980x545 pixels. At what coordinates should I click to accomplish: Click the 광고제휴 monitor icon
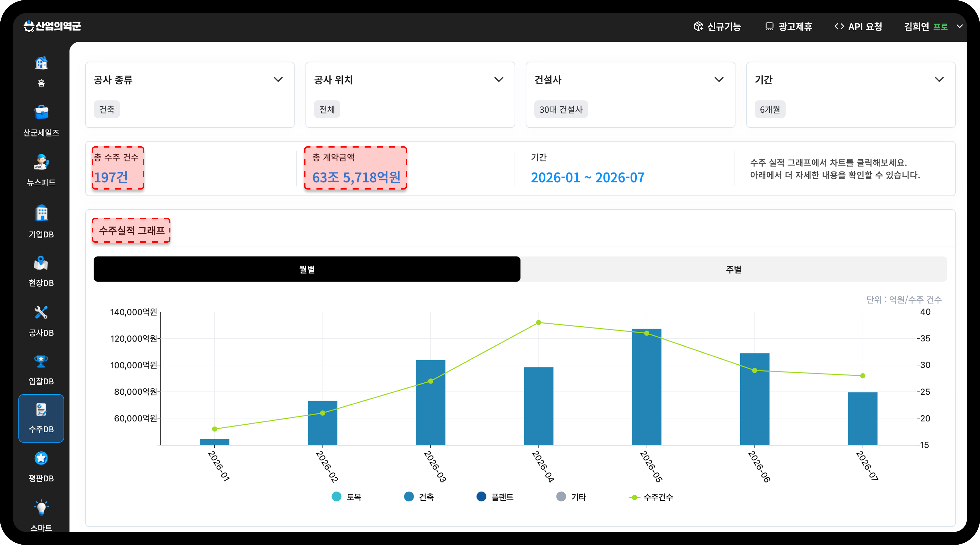769,26
